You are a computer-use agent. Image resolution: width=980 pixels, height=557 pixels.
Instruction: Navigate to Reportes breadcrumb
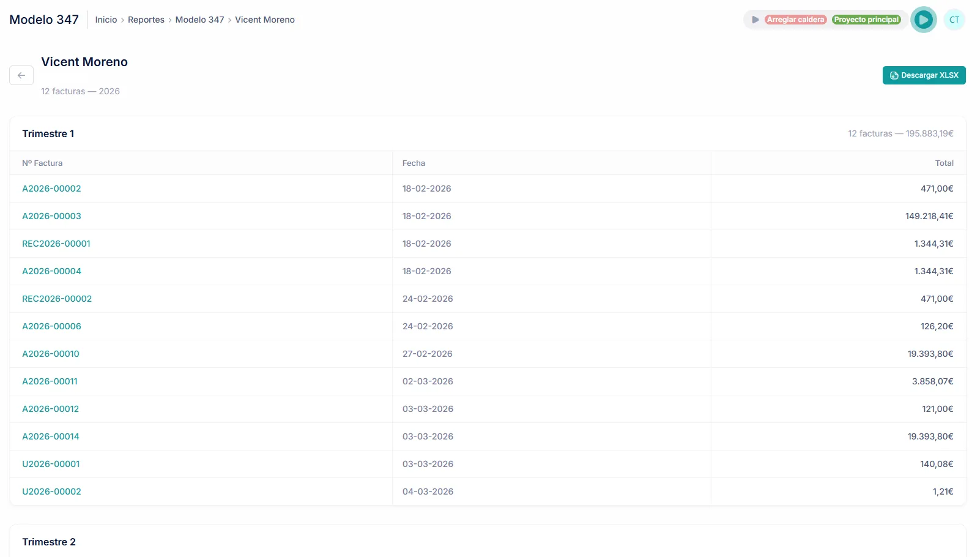[x=146, y=20]
